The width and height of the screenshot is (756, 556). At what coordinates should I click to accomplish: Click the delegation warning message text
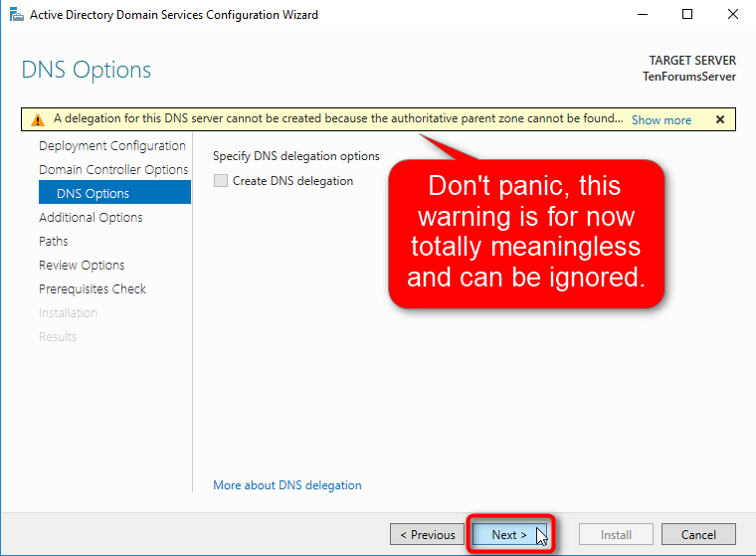pyautogui.click(x=338, y=118)
